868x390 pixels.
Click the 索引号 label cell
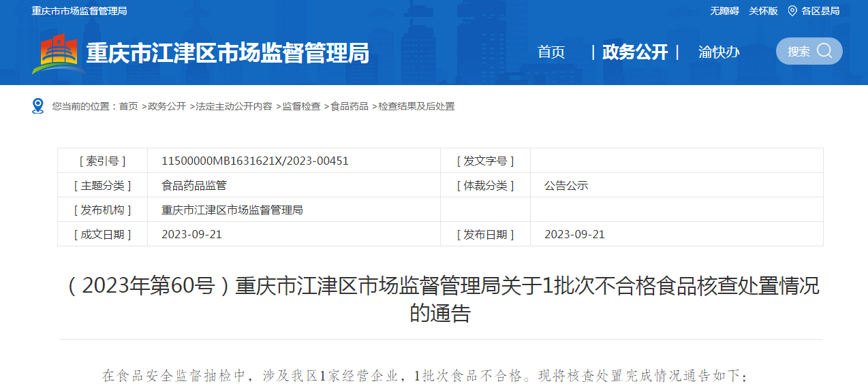103,161
